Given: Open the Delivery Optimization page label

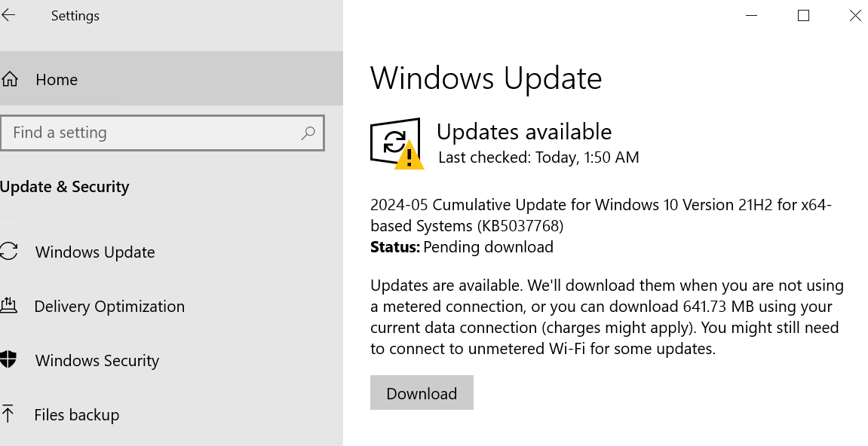Looking at the screenshot, I should 109,307.
